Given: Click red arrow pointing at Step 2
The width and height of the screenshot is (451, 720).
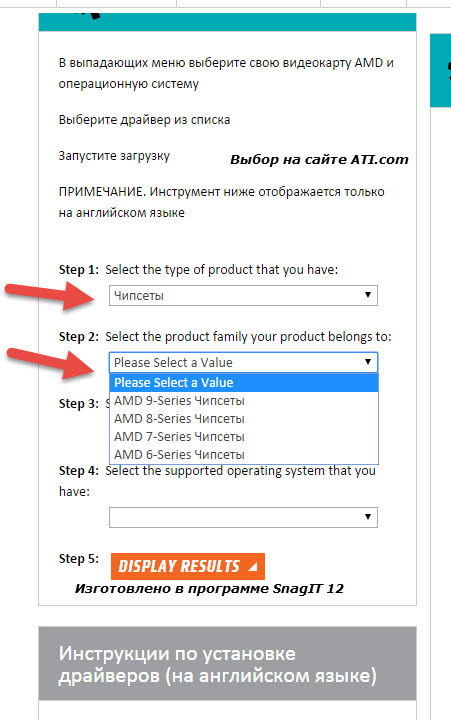Looking at the screenshot, I should click(x=51, y=363).
